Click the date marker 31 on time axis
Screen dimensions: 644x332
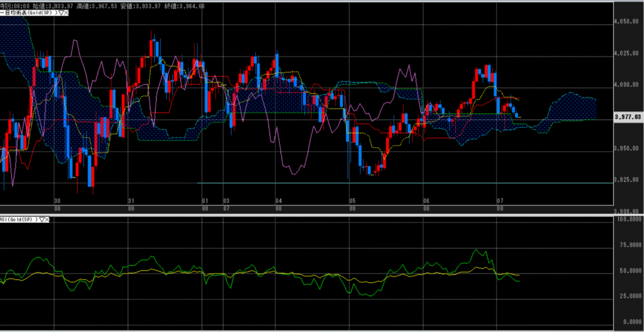(x=131, y=201)
